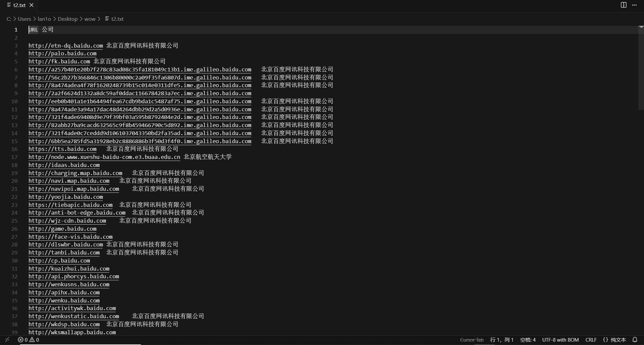
Task: Click the remote connection icon in status bar
Action: (x=7, y=340)
